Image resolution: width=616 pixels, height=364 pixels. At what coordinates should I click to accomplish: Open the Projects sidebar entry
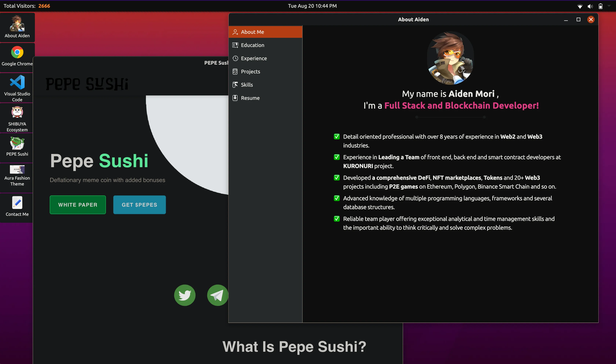point(250,72)
